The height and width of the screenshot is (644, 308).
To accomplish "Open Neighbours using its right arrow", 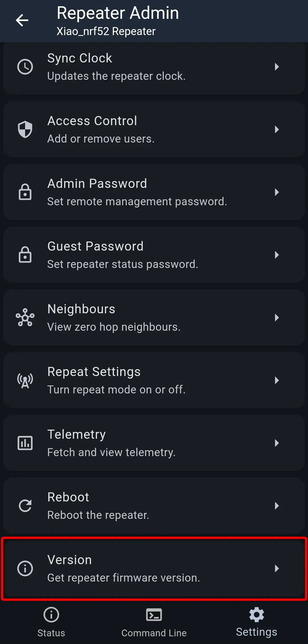I will click(x=277, y=318).
